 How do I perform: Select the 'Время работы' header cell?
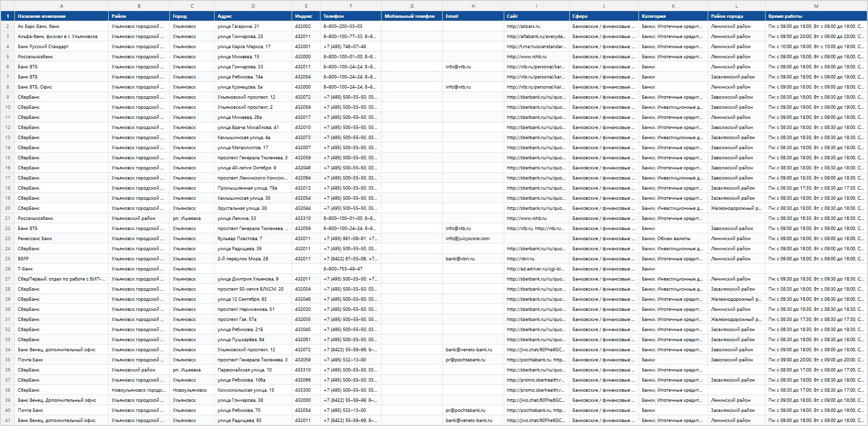pos(816,16)
